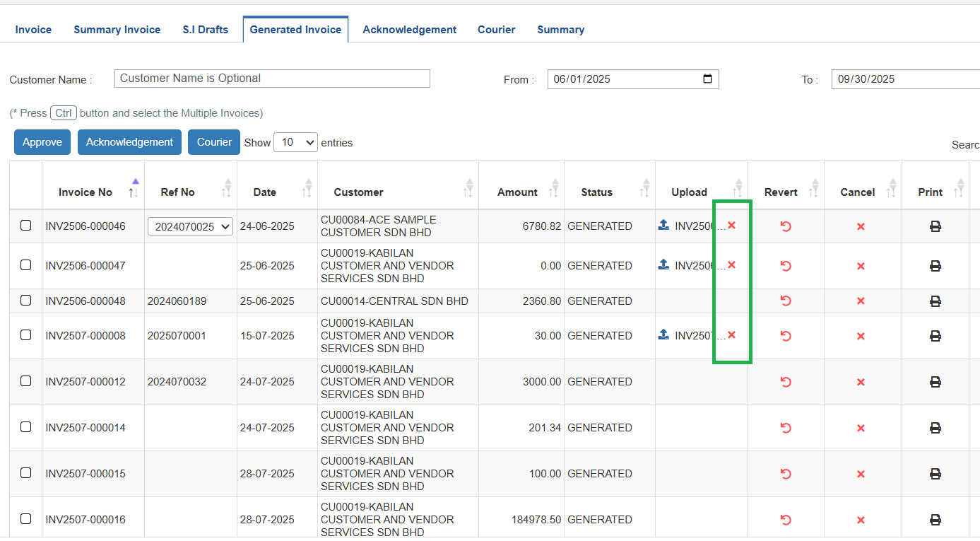
Task: Select checkbox for invoice INV2506-000046
Action: click(26, 226)
